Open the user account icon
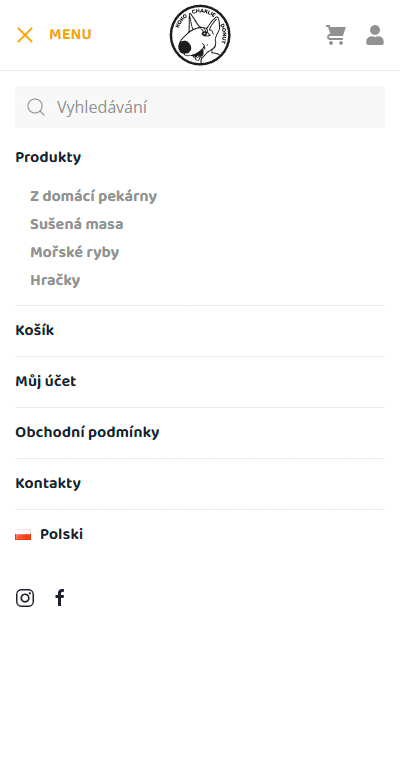 [x=375, y=35]
